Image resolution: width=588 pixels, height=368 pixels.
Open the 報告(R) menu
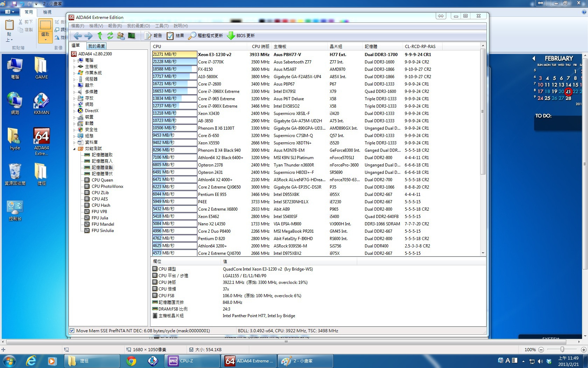pos(115,26)
